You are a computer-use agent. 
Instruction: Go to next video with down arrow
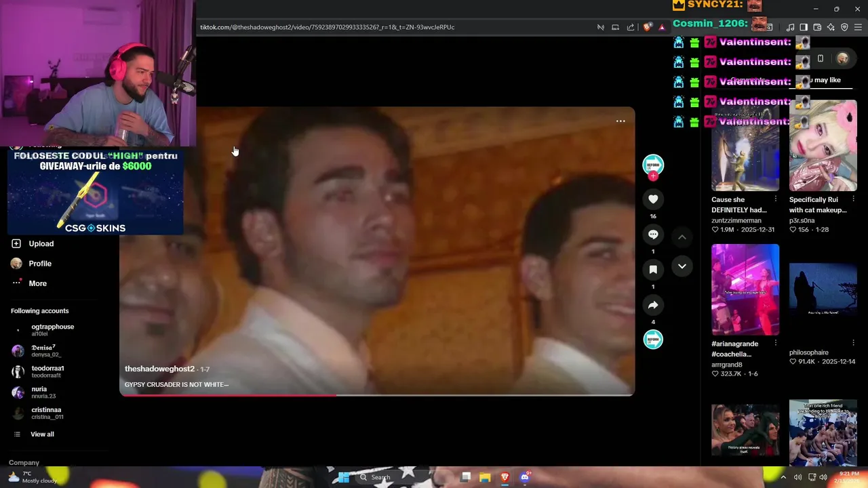tap(682, 266)
